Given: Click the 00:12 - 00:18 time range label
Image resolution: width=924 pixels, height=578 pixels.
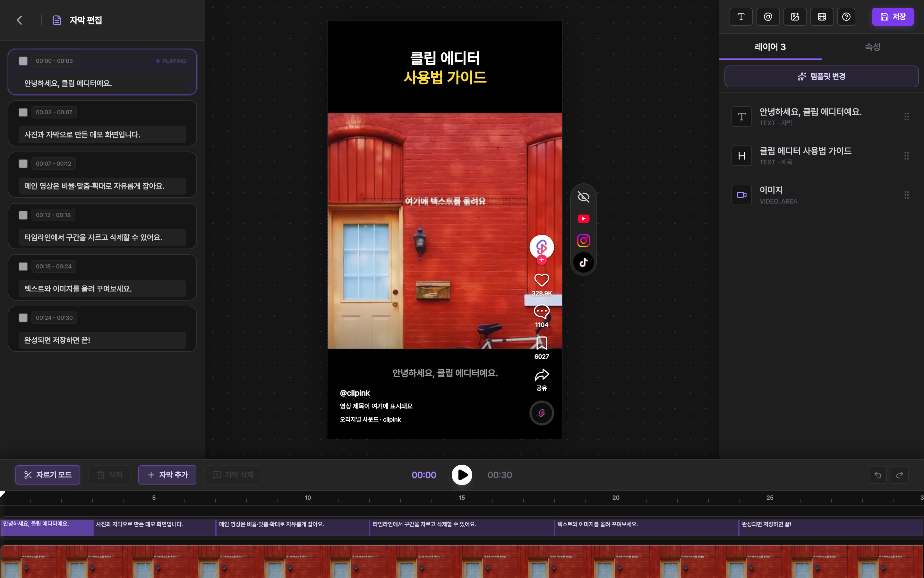Looking at the screenshot, I should pyautogui.click(x=54, y=215).
